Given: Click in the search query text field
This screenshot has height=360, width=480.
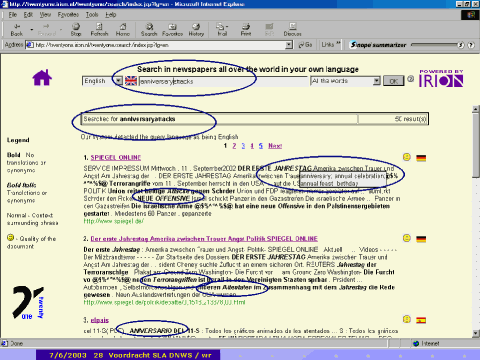Looking at the screenshot, I should (223, 81).
